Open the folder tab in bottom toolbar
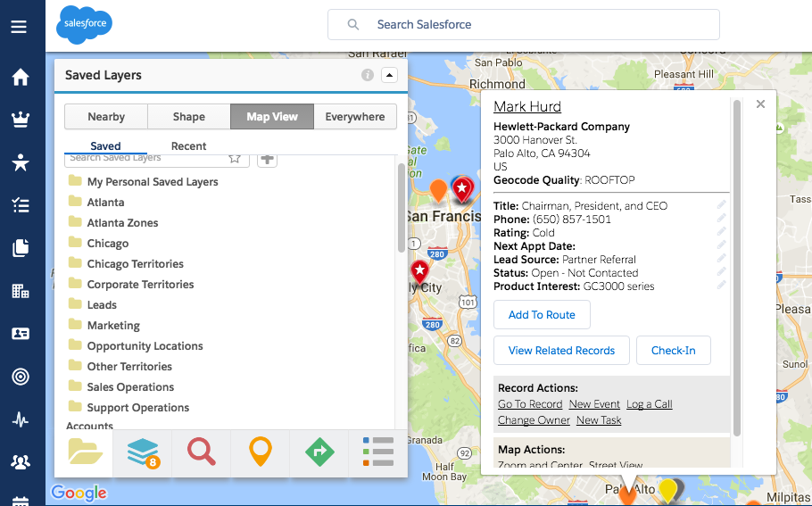 click(x=85, y=453)
